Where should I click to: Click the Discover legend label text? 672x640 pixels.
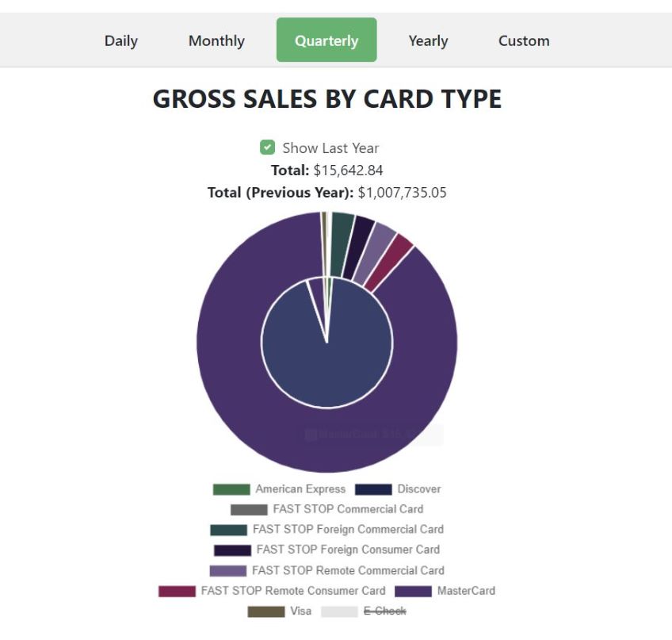(x=419, y=489)
